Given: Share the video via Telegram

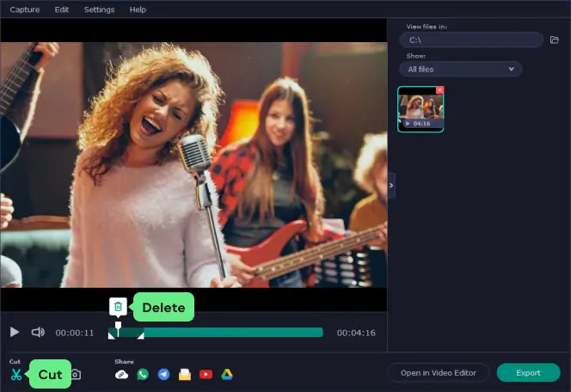Looking at the screenshot, I should tap(164, 374).
